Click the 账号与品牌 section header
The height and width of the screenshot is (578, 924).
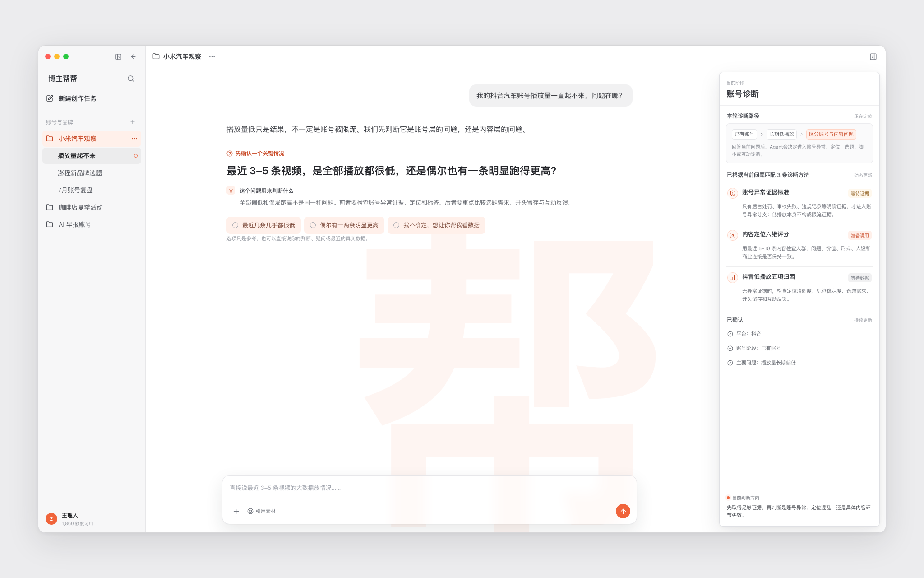tap(59, 122)
